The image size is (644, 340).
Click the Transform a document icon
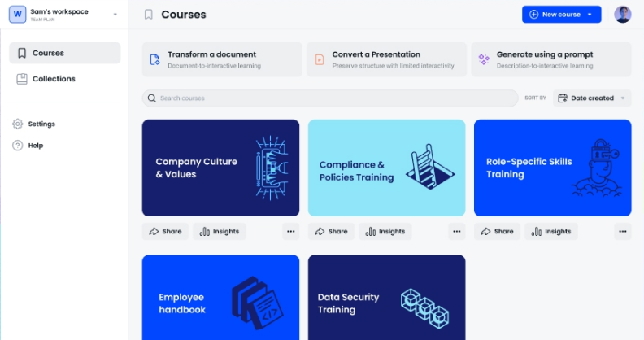[x=154, y=59]
